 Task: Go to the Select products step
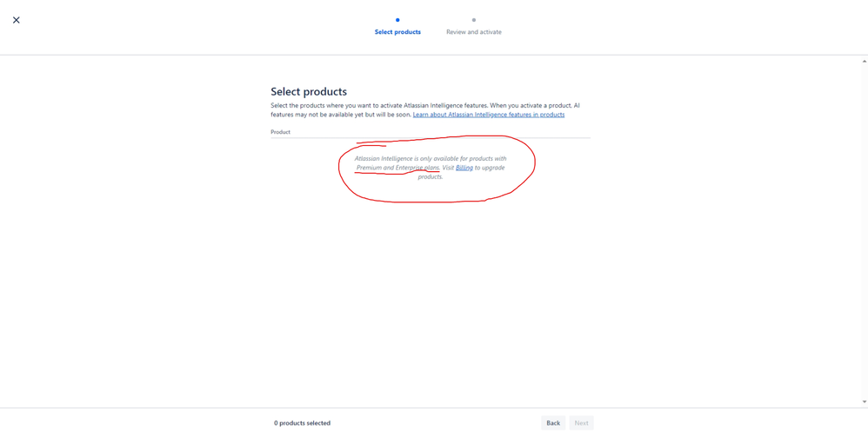[x=397, y=32]
